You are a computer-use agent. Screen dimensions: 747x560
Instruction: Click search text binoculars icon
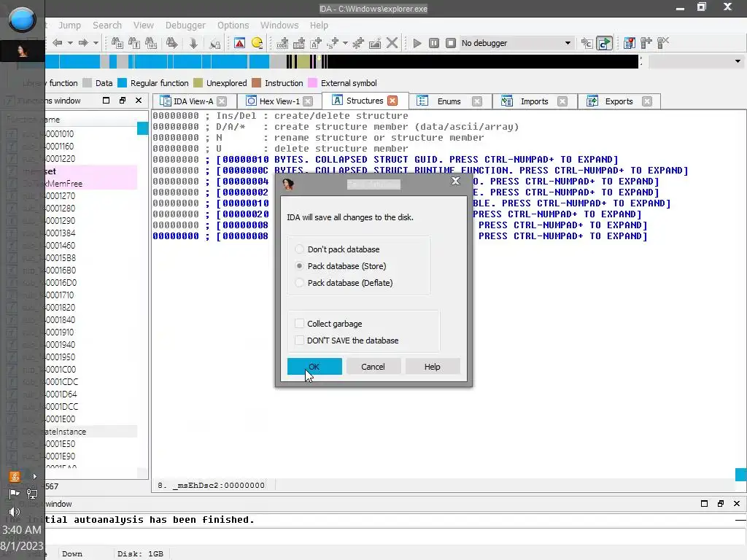(x=134, y=43)
